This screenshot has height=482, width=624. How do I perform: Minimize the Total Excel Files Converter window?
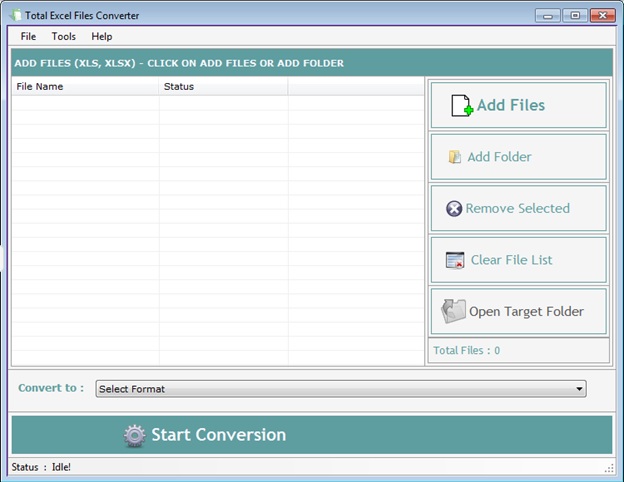[x=548, y=15]
